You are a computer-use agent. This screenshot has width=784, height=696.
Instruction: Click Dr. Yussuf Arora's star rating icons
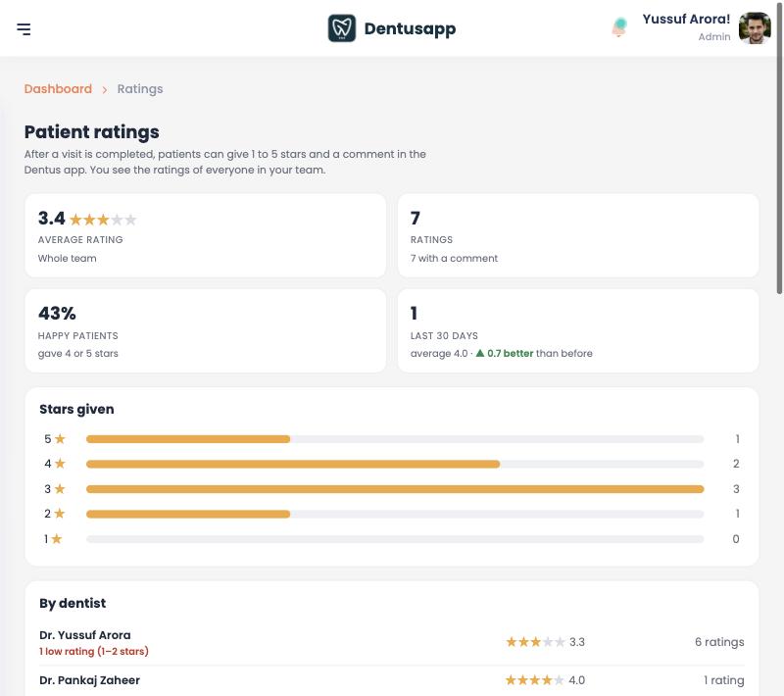535,641
